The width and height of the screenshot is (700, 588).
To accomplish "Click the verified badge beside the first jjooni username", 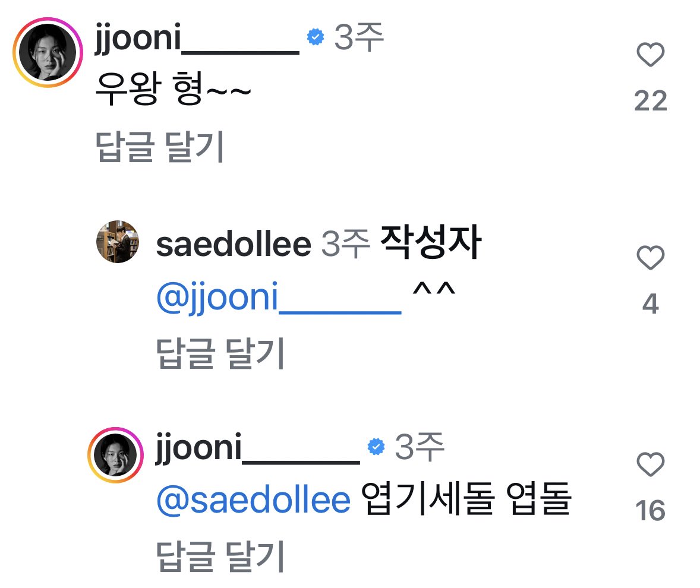I will click(316, 37).
